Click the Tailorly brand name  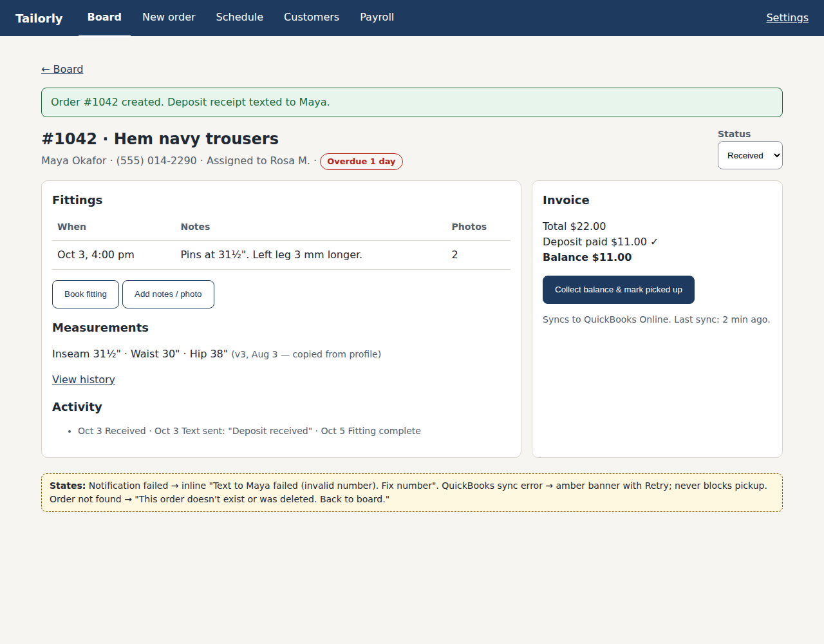pyautogui.click(x=39, y=18)
